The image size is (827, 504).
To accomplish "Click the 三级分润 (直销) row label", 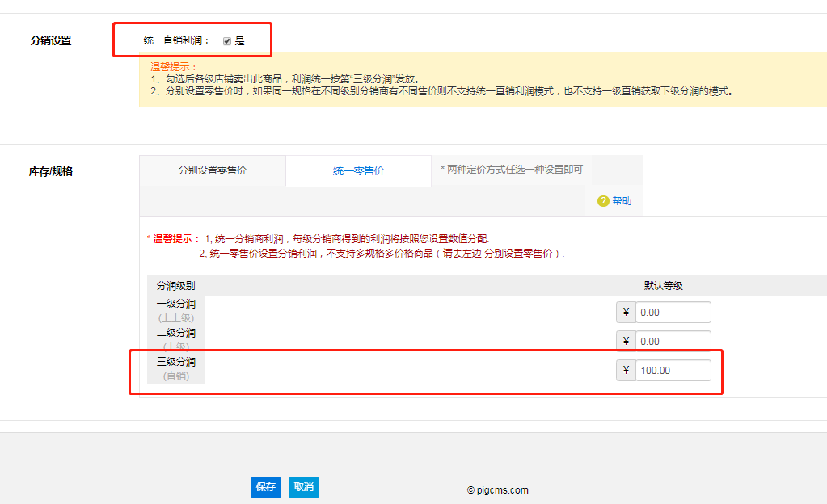I will [176, 369].
